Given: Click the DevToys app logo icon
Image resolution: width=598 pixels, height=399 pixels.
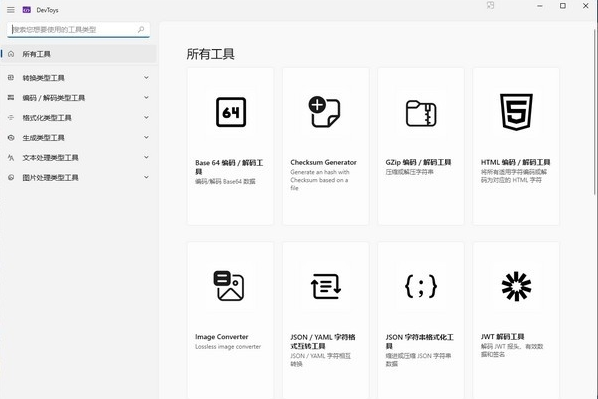Looking at the screenshot, I should (27, 10).
